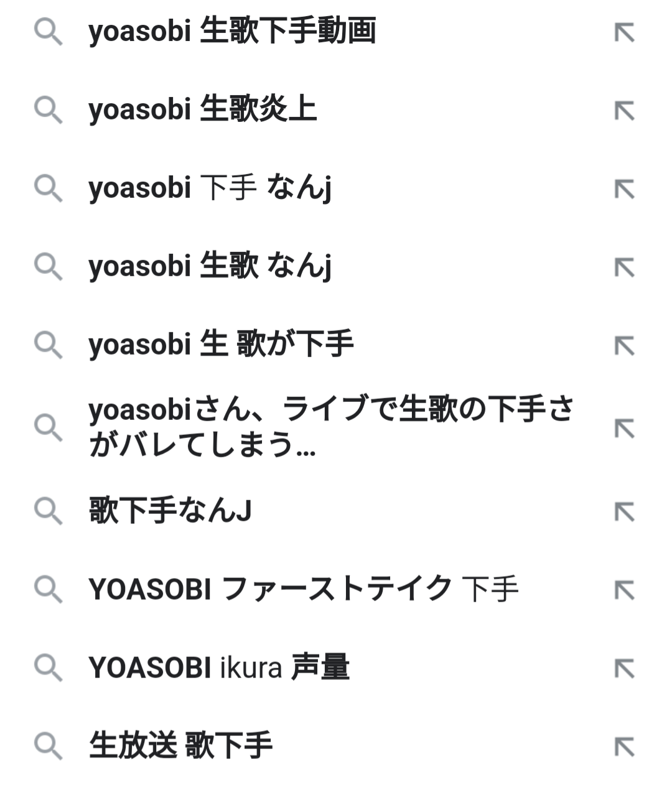Tap the fill arrow for 'yoasobi 生 歌が下手'
This screenshot has width=672, height=810.
[624, 346]
